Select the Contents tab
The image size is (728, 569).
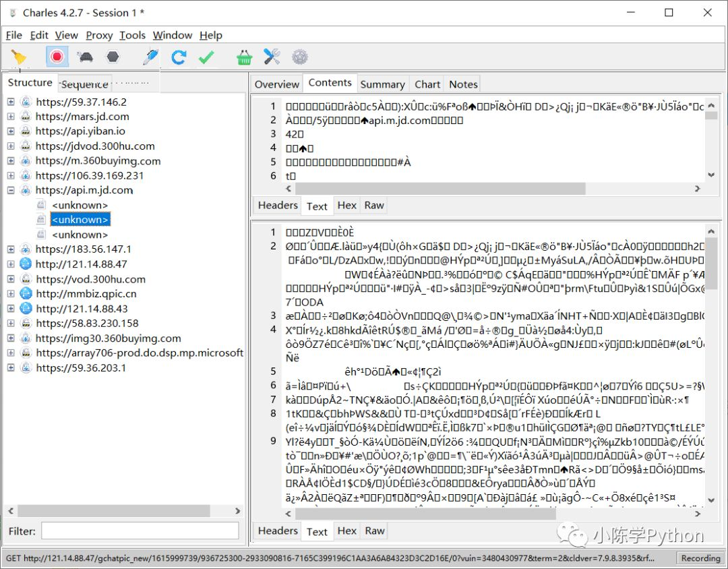[x=330, y=83]
